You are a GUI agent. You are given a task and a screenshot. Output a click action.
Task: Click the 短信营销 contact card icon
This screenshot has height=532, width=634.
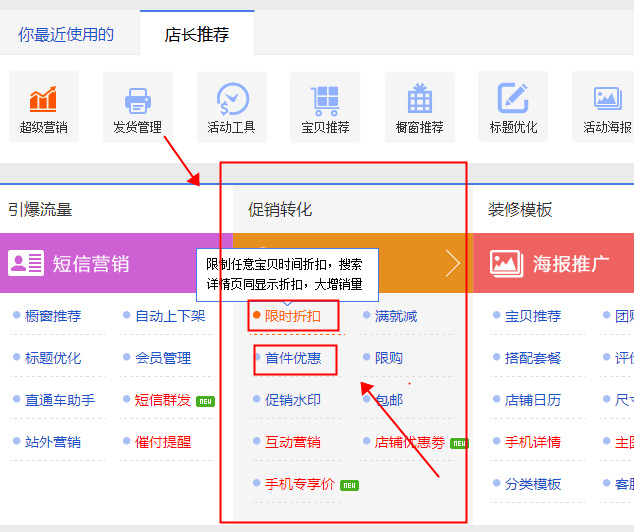tap(26, 263)
